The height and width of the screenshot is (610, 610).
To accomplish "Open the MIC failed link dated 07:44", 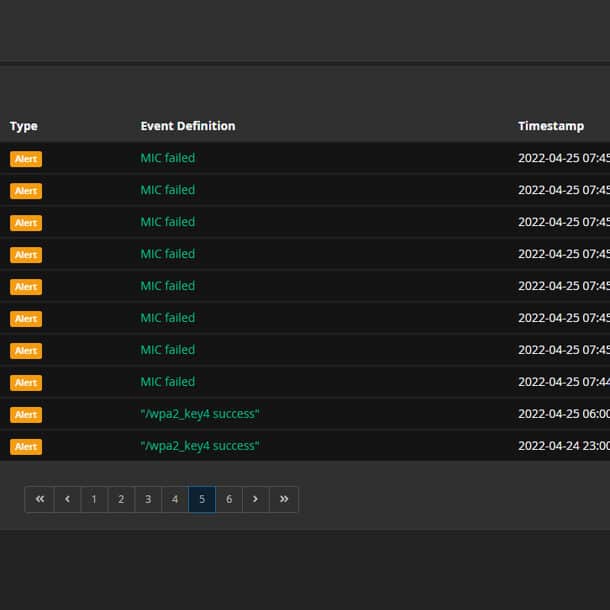I will pos(168,382).
